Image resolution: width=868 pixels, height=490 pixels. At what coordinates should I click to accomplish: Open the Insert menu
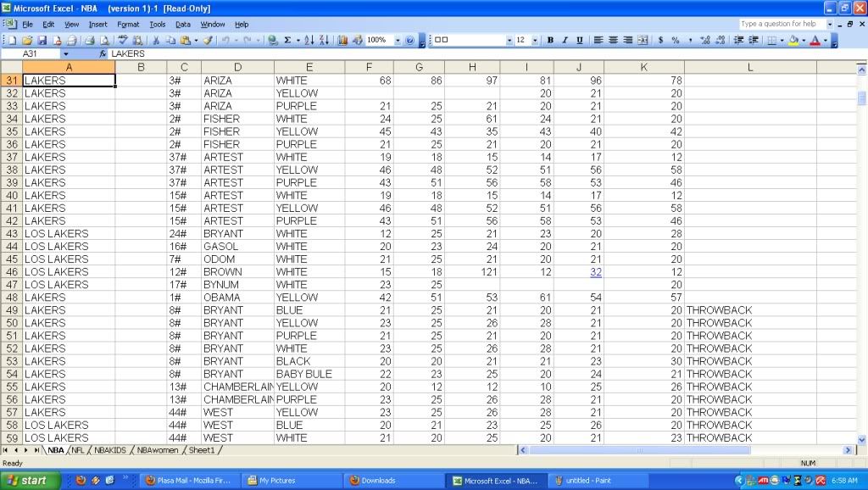coord(98,25)
